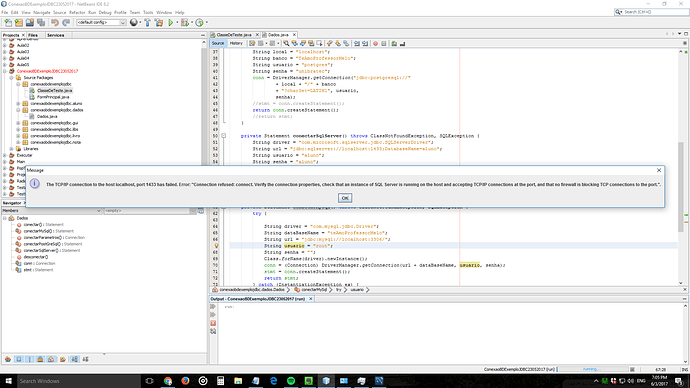This screenshot has width=690, height=388.
Task: Open Firefox from the Windows taskbar
Action: (x=185, y=381)
